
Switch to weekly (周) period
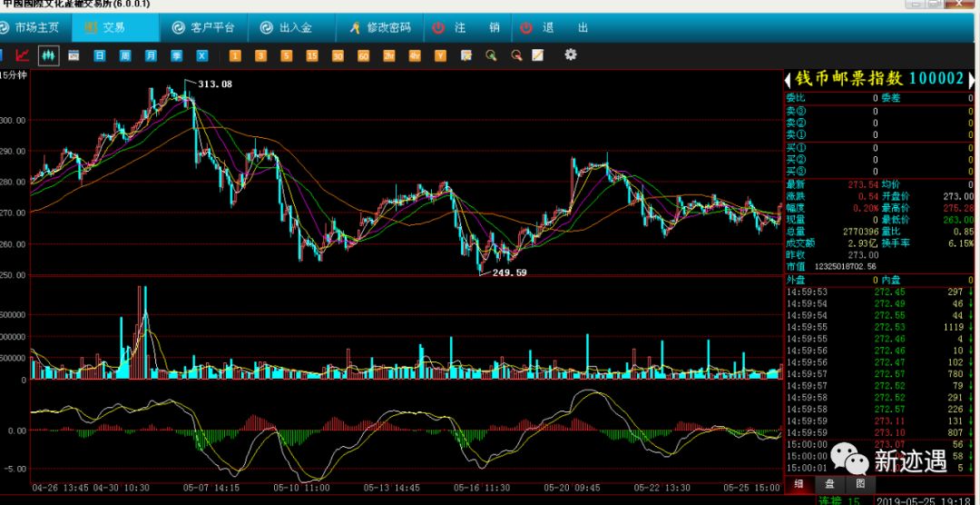[125, 55]
